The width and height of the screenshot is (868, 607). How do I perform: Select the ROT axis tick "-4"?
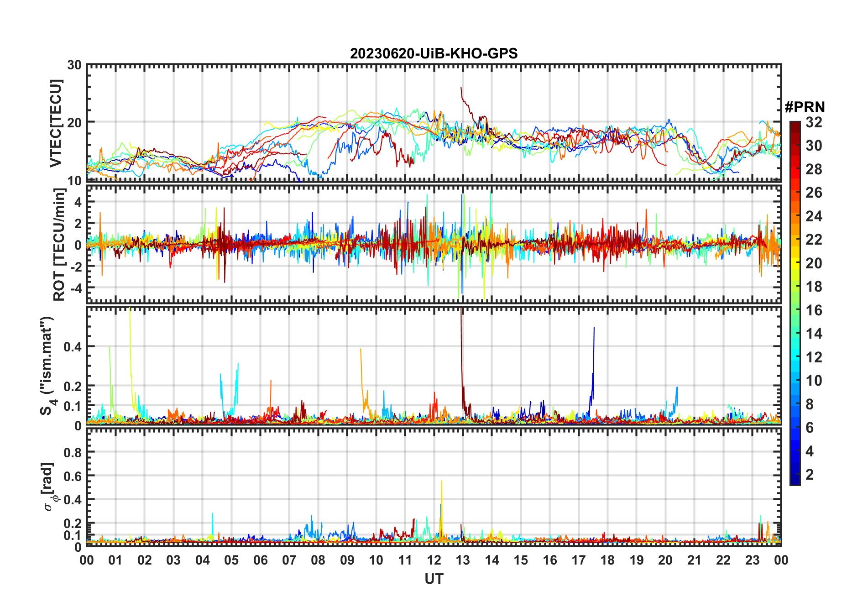[76, 288]
